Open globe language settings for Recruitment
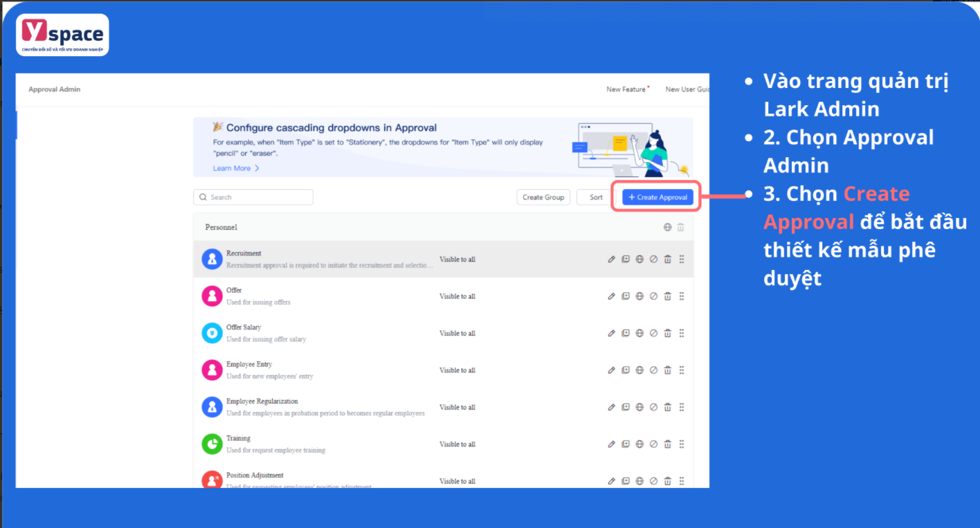The width and height of the screenshot is (980, 528). (x=639, y=260)
